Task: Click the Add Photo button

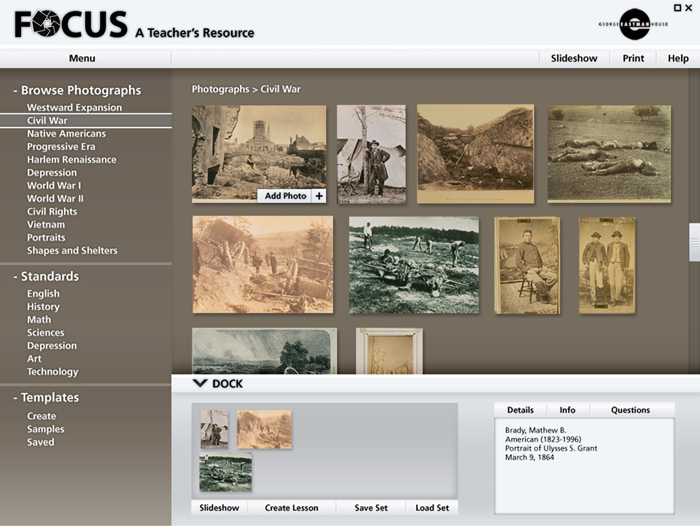Action: click(x=292, y=196)
